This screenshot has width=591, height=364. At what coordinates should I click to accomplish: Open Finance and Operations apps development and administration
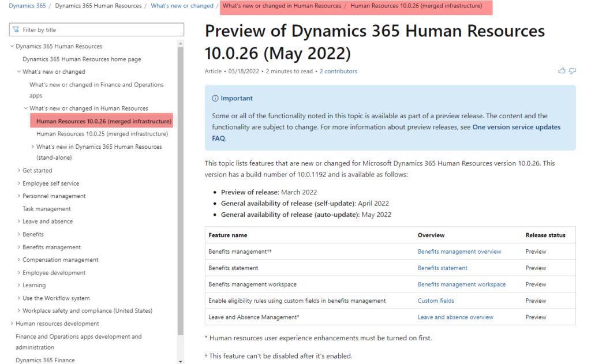point(78,342)
